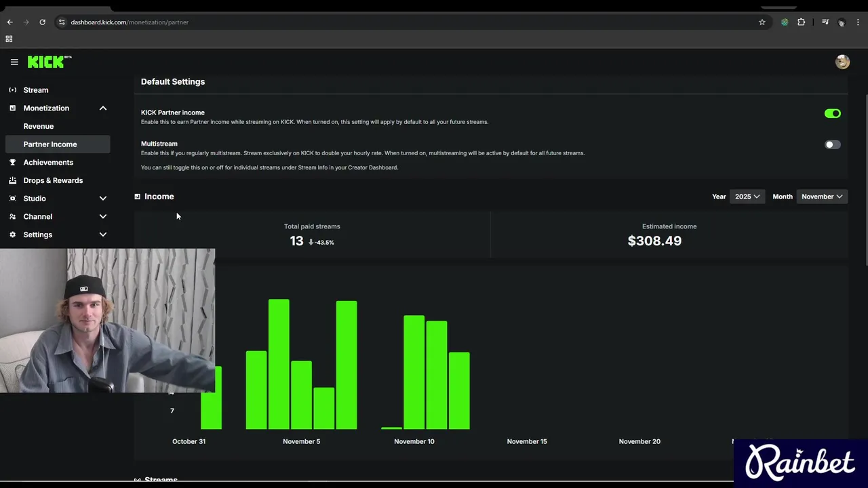Click the Channel sidebar label

[38, 217]
